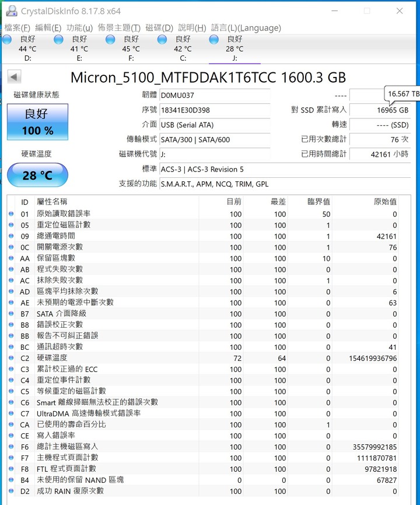Click the standard field ACS-3 Revision 5
Screen dimensions: 420x505
[x=285, y=170]
